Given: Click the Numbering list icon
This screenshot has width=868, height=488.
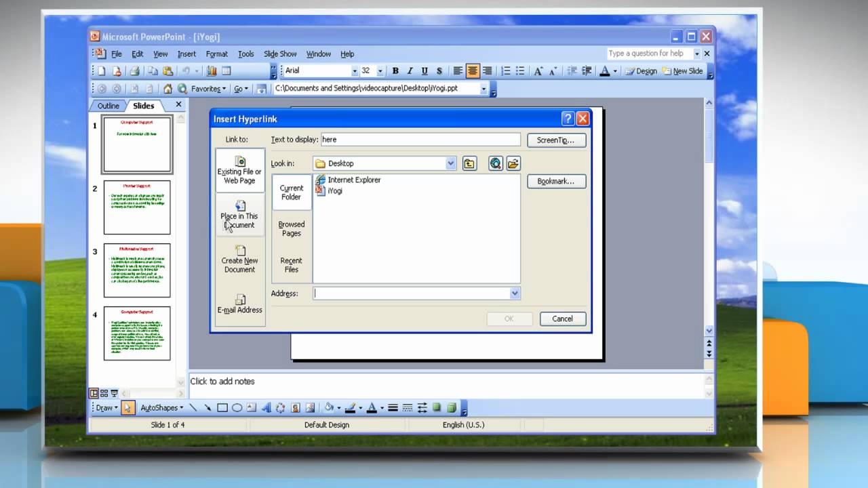Looking at the screenshot, I should click(506, 70).
